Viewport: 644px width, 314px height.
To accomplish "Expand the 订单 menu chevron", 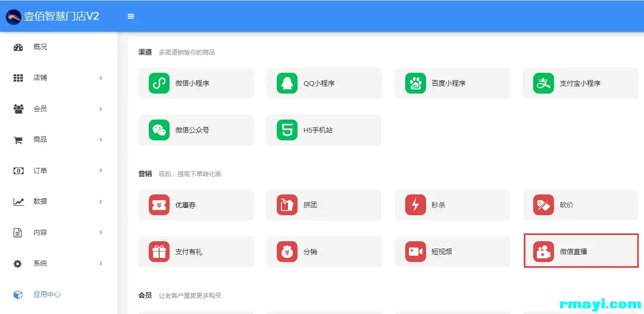I will pos(100,171).
